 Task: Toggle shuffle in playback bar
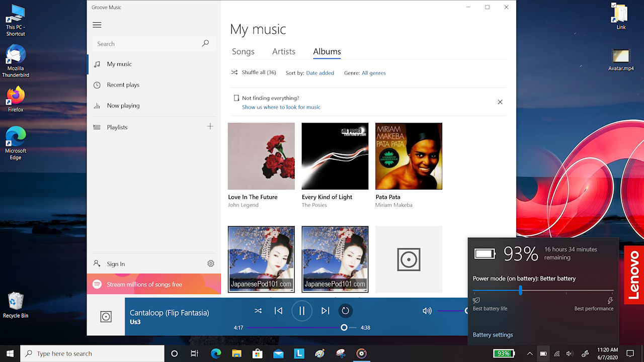pyautogui.click(x=258, y=311)
